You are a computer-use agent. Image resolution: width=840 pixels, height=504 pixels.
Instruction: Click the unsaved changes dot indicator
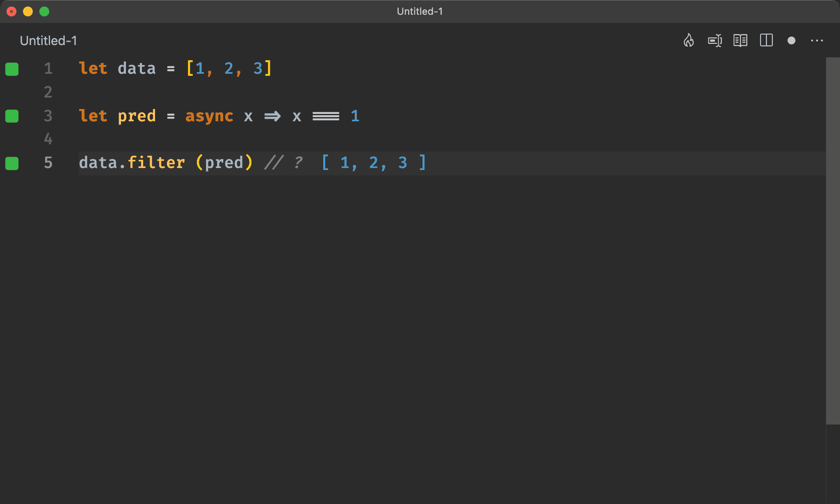click(791, 41)
